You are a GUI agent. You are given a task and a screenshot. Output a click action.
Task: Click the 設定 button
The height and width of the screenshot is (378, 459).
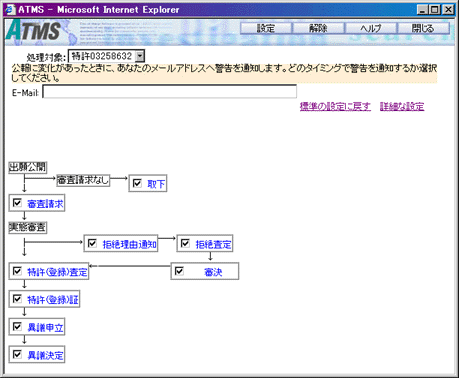pyautogui.click(x=266, y=28)
